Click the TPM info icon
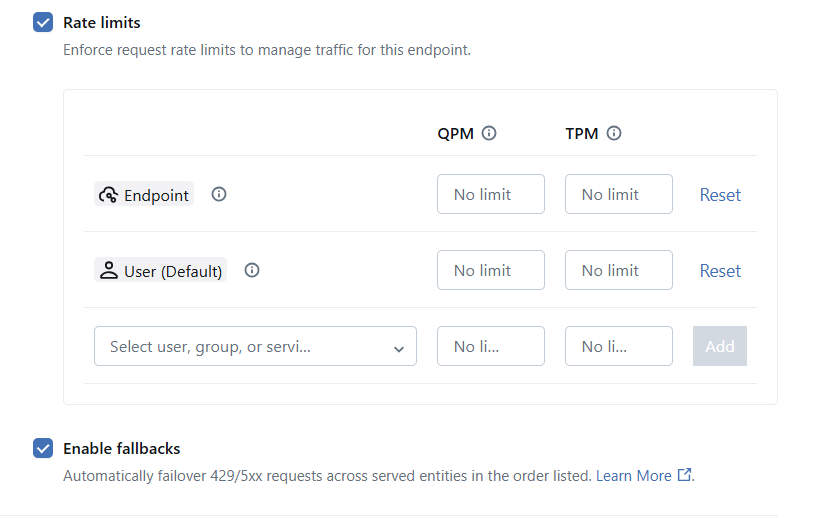This screenshot has height=519, width=818. tap(614, 134)
